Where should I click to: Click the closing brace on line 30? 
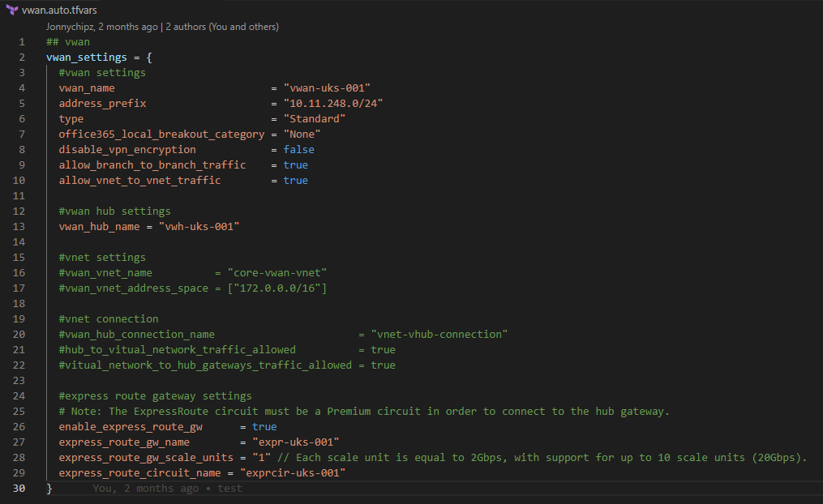coord(49,488)
